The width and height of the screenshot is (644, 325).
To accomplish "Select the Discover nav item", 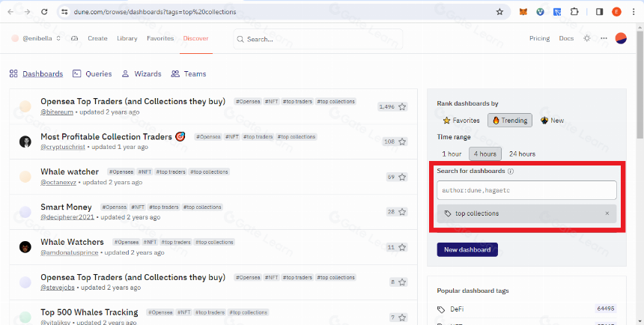I will 196,38.
